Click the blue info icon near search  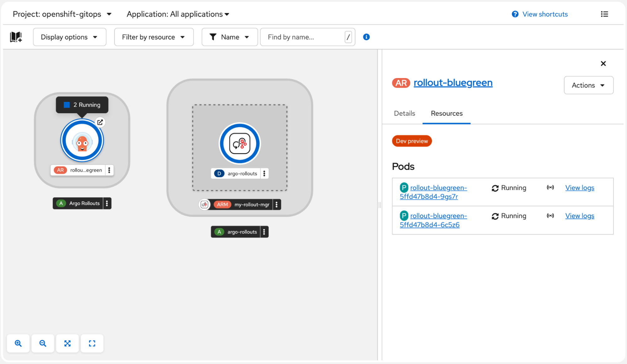coord(366,37)
